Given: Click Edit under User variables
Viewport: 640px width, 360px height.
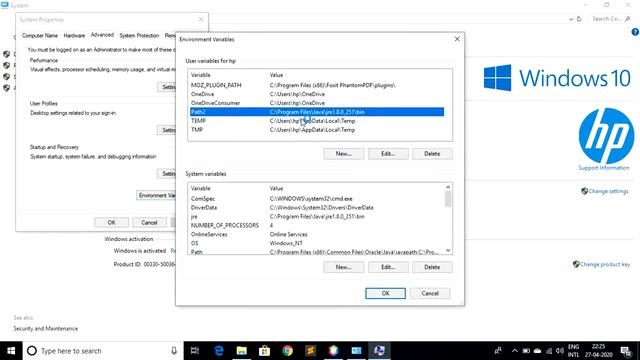Looking at the screenshot, I should (388, 153).
